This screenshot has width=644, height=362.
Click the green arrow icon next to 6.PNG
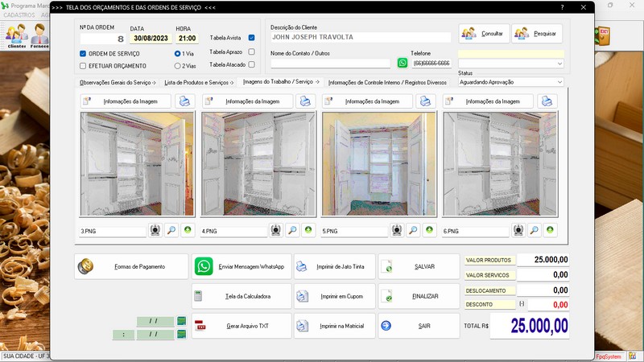[550, 230]
